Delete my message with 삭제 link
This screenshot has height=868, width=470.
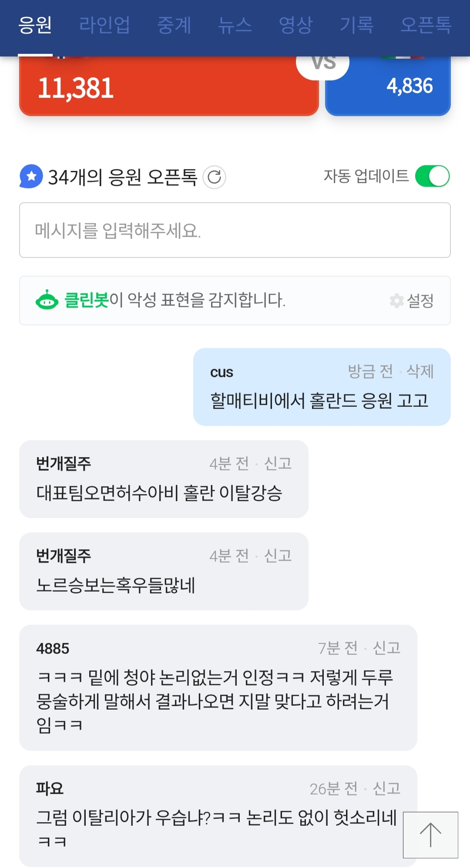coord(420,371)
